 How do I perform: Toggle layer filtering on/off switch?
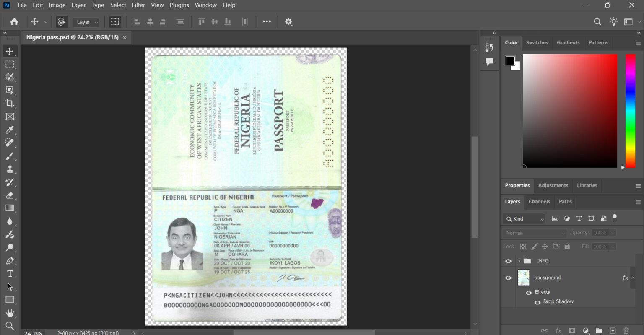pyautogui.click(x=615, y=218)
